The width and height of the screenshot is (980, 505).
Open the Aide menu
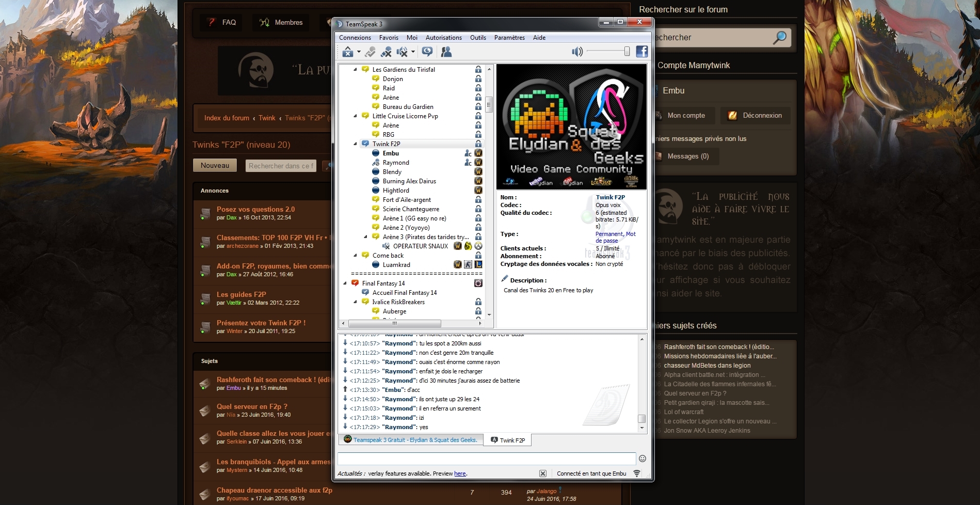pos(539,38)
